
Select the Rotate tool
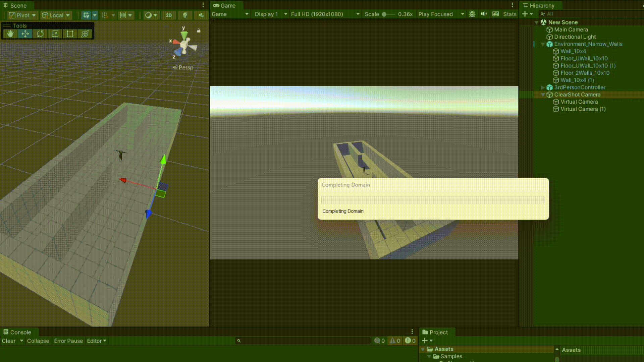[x=40, y=34]
